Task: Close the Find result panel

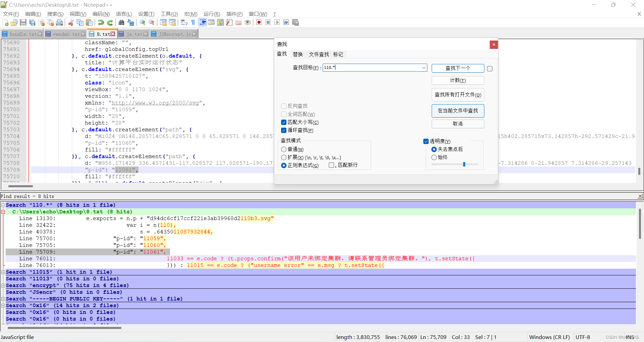Action: 640,196
